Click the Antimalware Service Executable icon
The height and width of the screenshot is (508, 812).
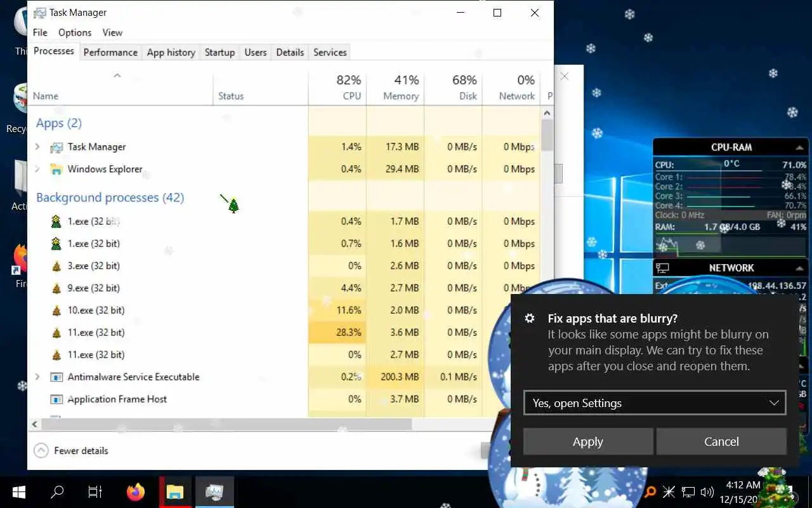tap(56, 377)
